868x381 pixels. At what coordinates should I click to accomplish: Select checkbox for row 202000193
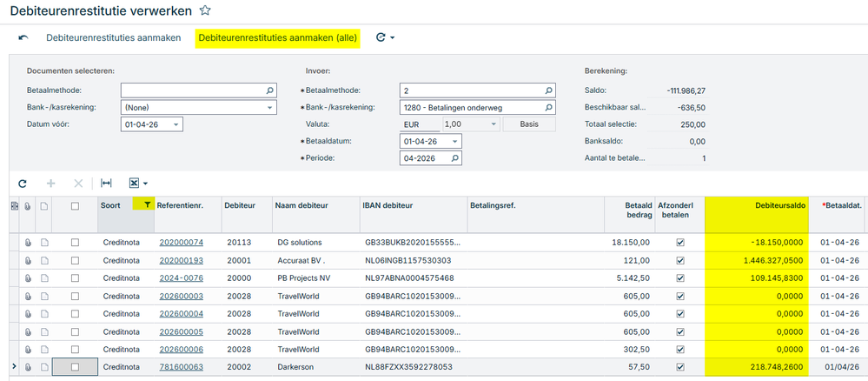coord(75,260)
